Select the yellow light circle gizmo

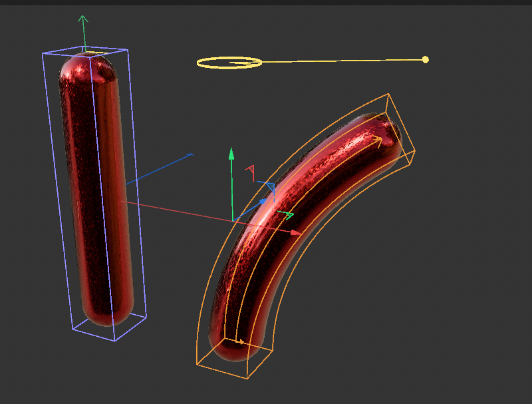[229, 63]
